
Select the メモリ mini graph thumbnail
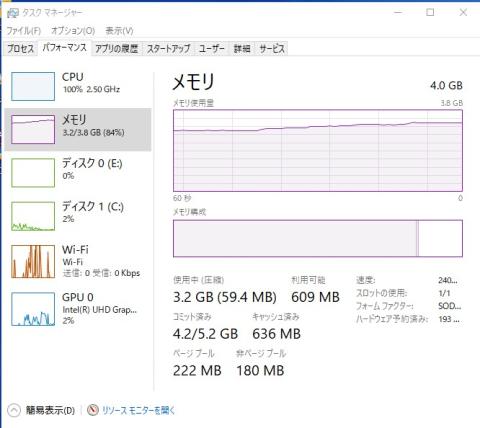click(x=33, y=129)
